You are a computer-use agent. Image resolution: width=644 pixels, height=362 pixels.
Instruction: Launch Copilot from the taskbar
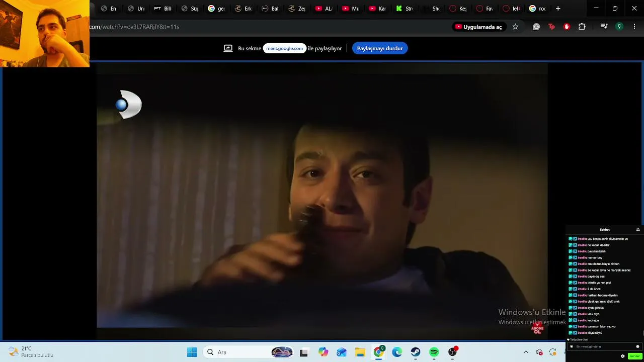pyautogui.click(x=323, y=352)
